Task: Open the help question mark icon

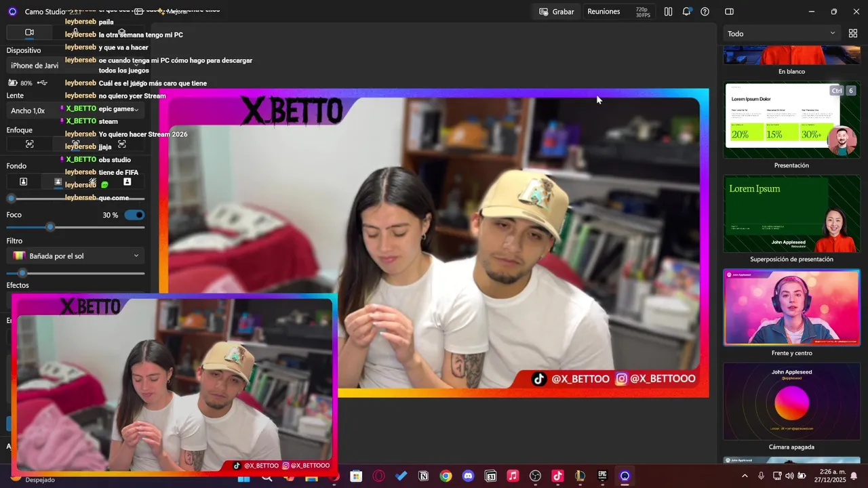Action: 705,12
